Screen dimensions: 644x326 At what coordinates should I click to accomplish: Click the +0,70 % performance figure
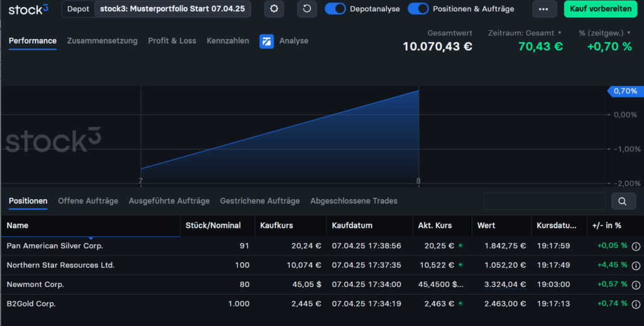tap(609, 46)
